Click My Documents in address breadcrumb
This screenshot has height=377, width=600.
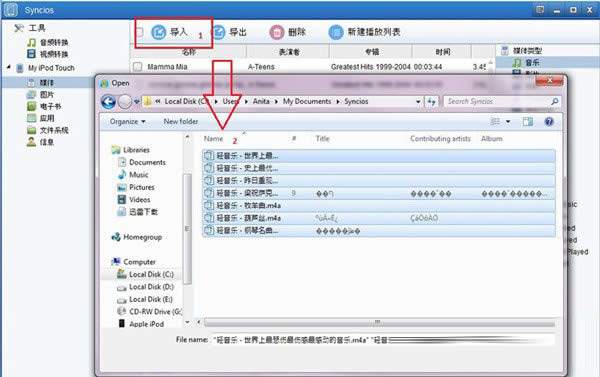pos(307,101)
